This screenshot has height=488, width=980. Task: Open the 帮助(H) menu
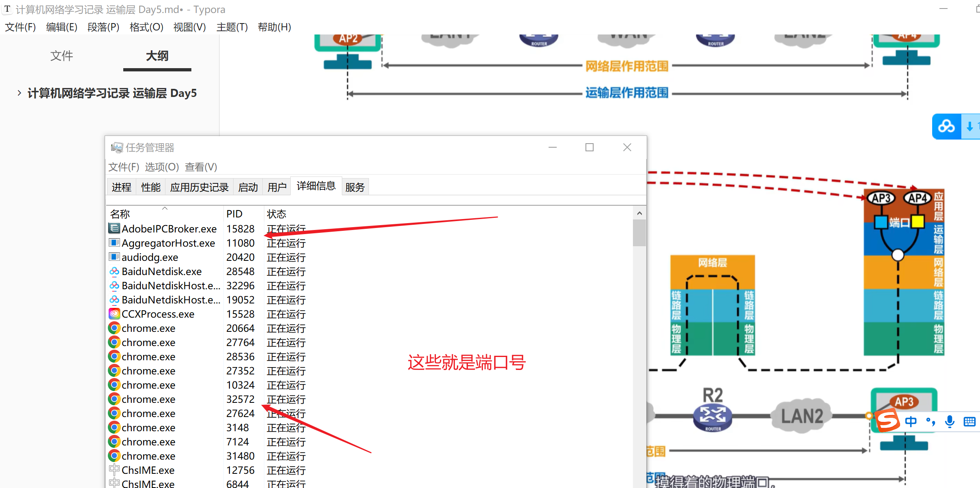click(274, 27)
